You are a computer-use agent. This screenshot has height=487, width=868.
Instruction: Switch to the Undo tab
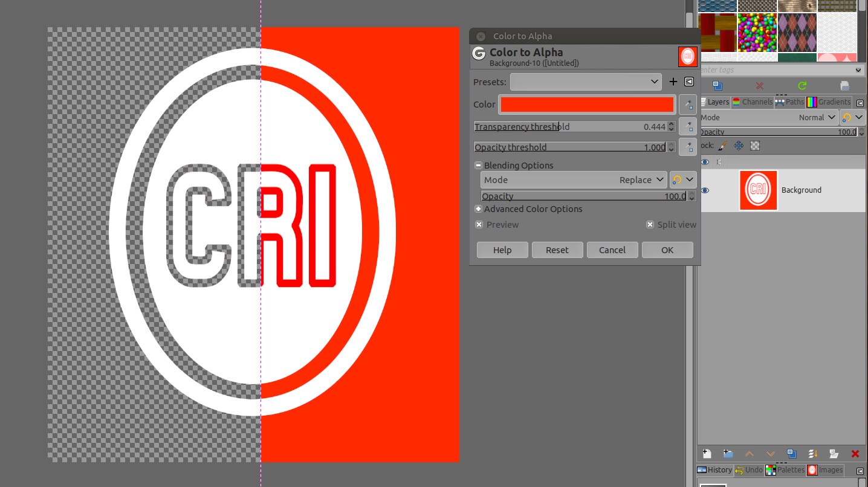tap(749, 470)
